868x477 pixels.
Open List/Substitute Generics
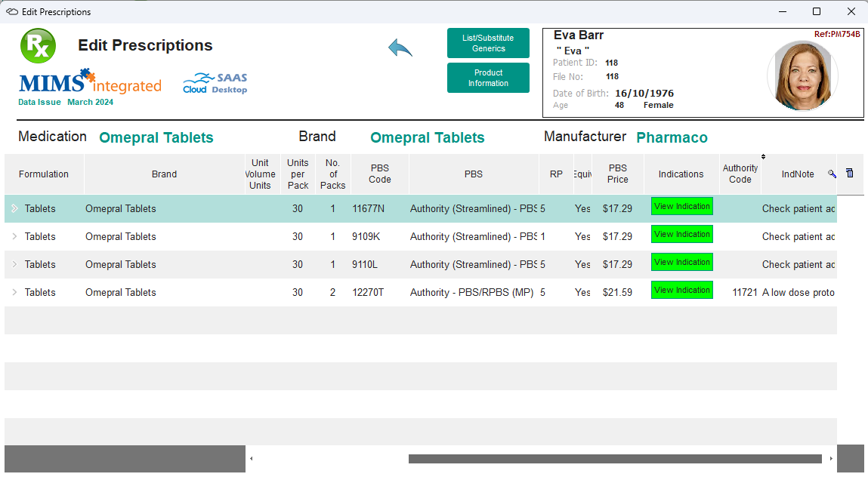click(488, 43)
